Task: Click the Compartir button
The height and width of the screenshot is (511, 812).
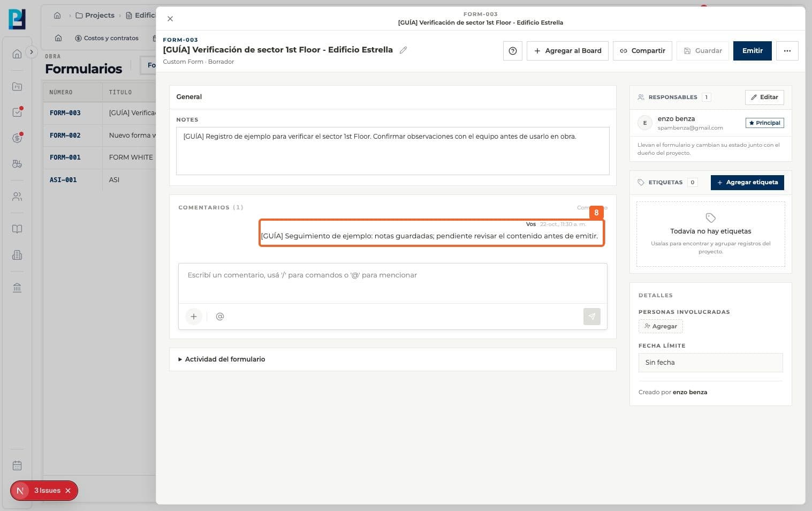Action: 642,51
